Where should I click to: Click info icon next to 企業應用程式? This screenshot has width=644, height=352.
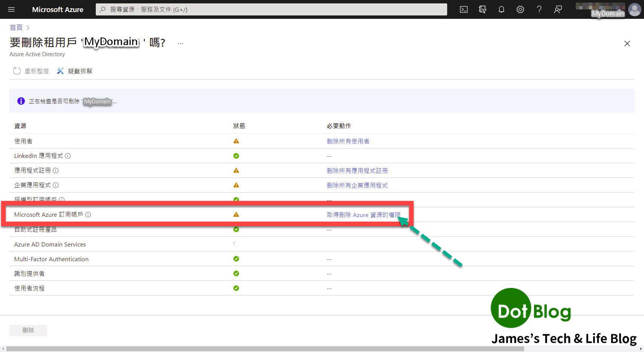(55, 185)
